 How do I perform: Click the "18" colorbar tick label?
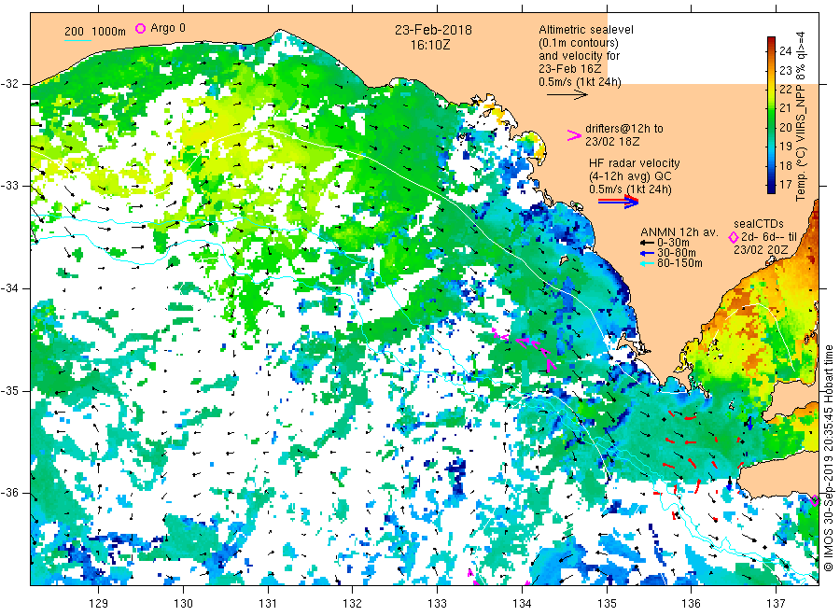785,165
